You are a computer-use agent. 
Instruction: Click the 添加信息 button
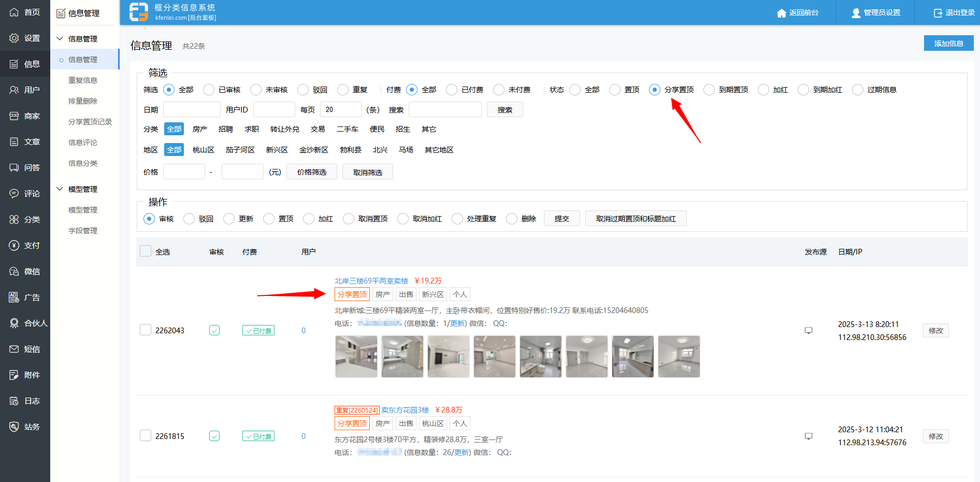point(948,44)
